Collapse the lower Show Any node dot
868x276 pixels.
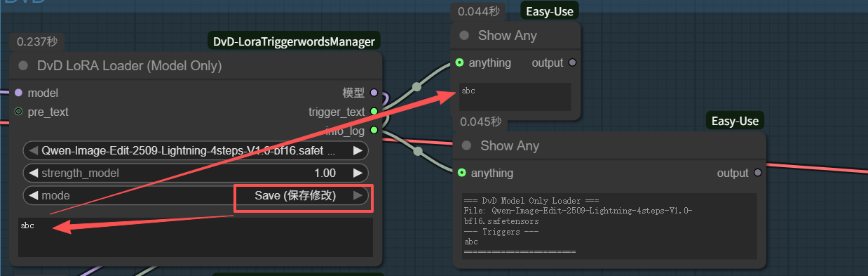[x=466, y=146]
